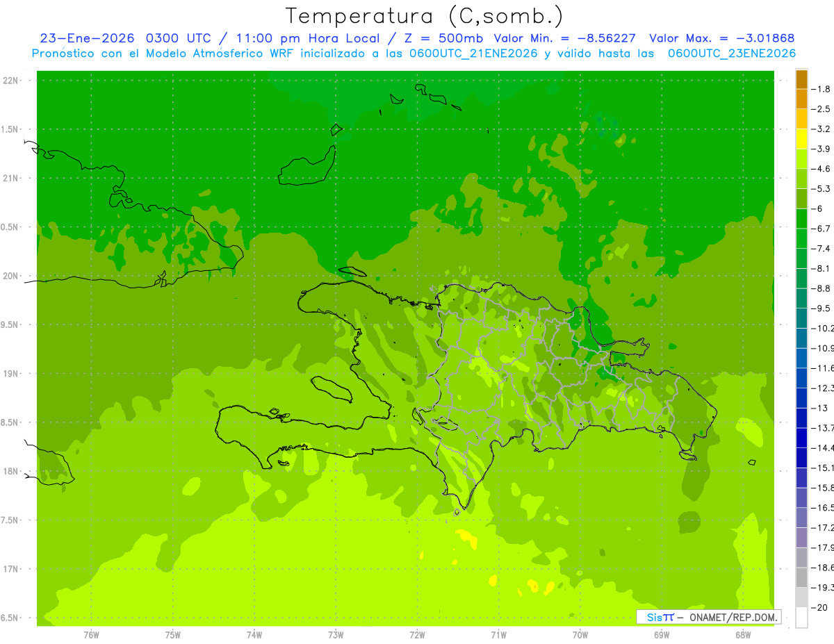Click the '-14.4' colorbar label
834x644 pixels.
pos(821,447)
